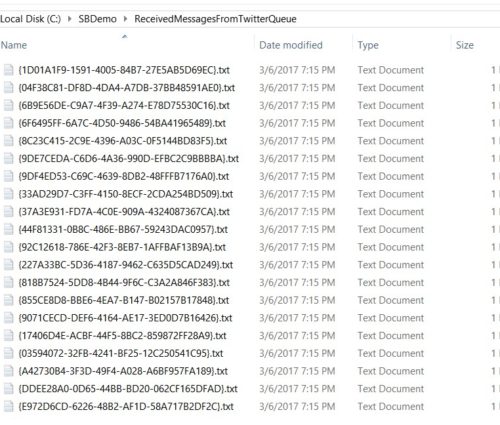This screenshot has width=500, height=425.
Task: Sort files by Date modified column
Action: click(x=291, y=45)
